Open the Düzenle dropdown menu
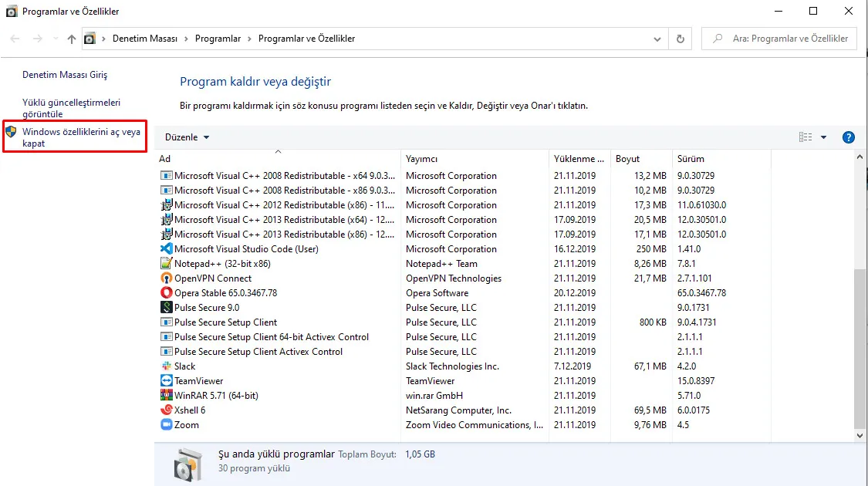 (187, 137)
